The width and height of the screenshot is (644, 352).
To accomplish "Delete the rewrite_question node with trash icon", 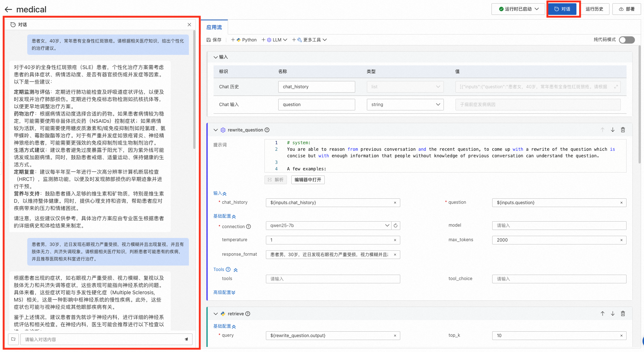I will [623, 130].
